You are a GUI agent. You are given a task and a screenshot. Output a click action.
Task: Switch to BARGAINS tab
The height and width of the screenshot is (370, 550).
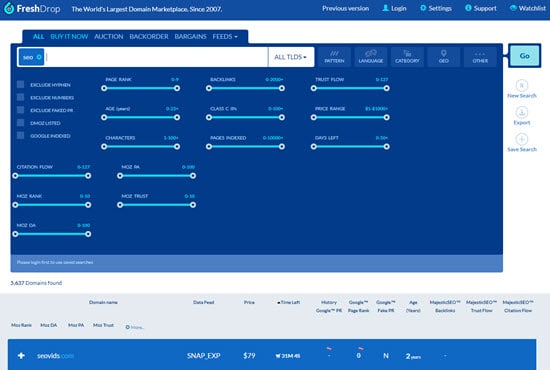190,36
